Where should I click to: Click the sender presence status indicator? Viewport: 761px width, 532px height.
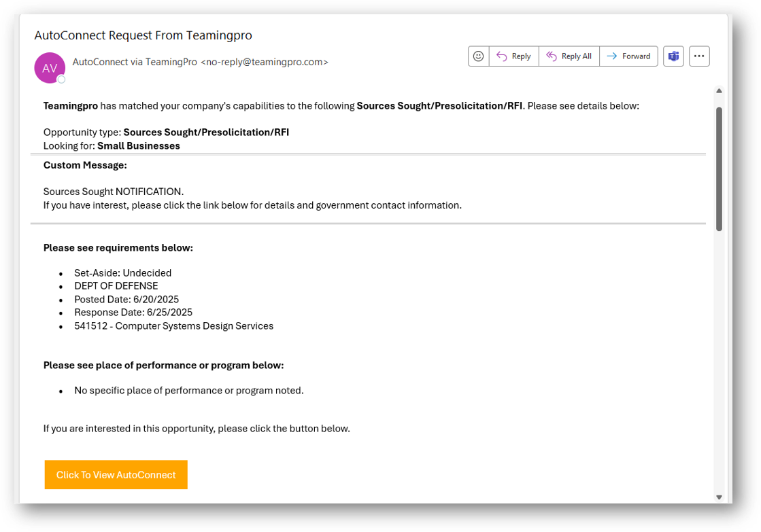(x=61, y=79)
